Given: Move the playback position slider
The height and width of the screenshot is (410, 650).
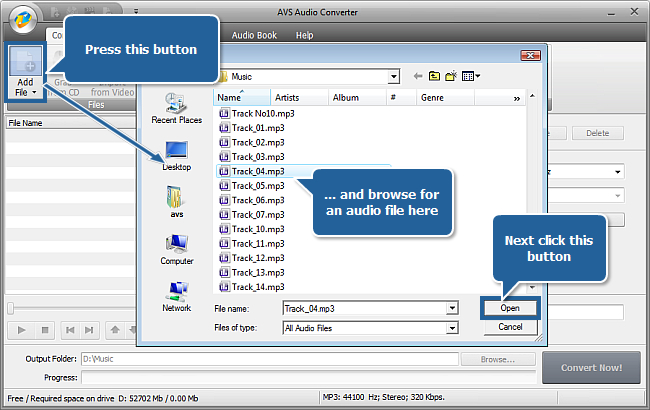Looking at the screenshot, I should coord(11,308).
